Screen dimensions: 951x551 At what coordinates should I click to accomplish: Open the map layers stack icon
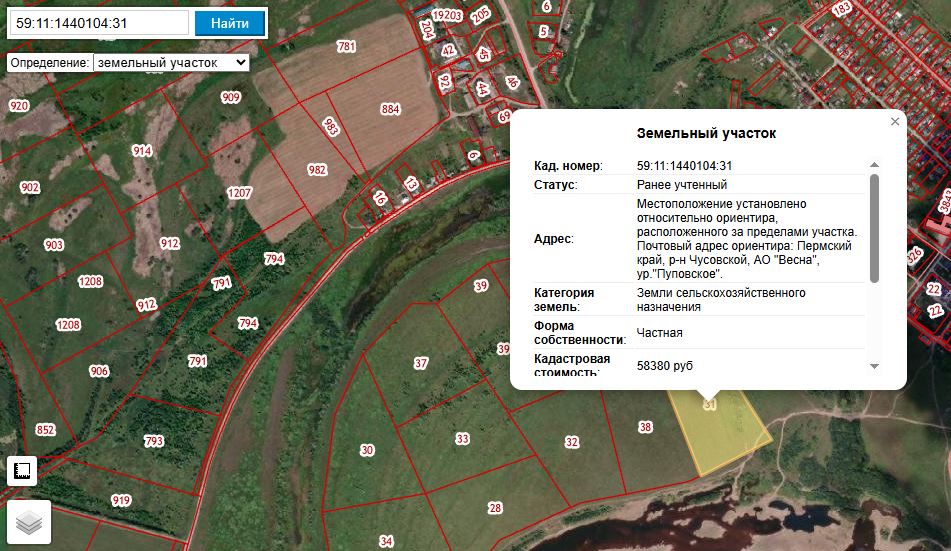pos(29,522)
